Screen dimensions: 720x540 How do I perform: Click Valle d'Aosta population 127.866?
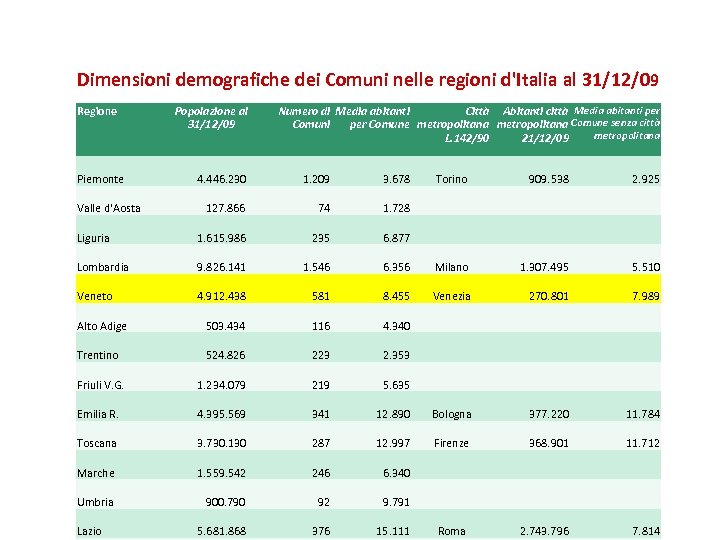tap(225, 208)
